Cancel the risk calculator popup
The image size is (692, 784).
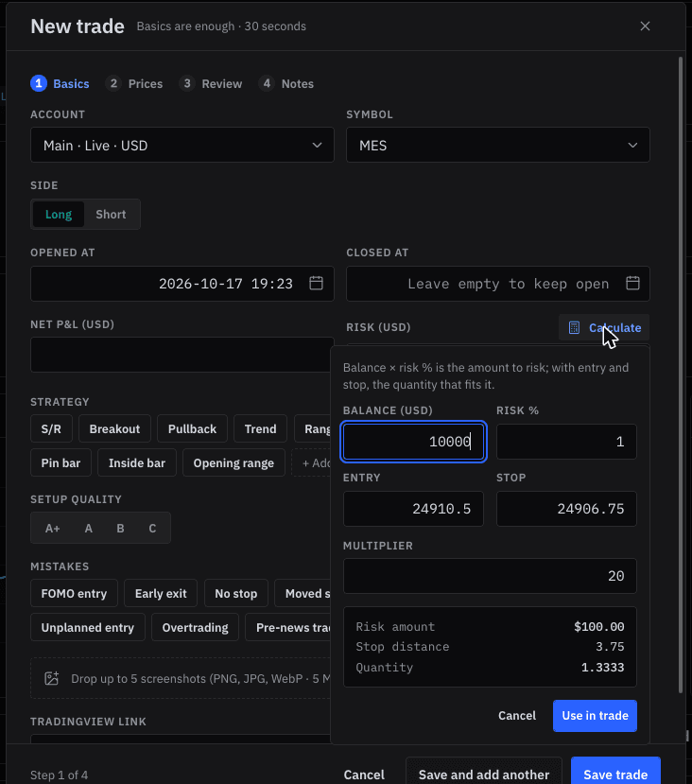click(x=516, y=716)
